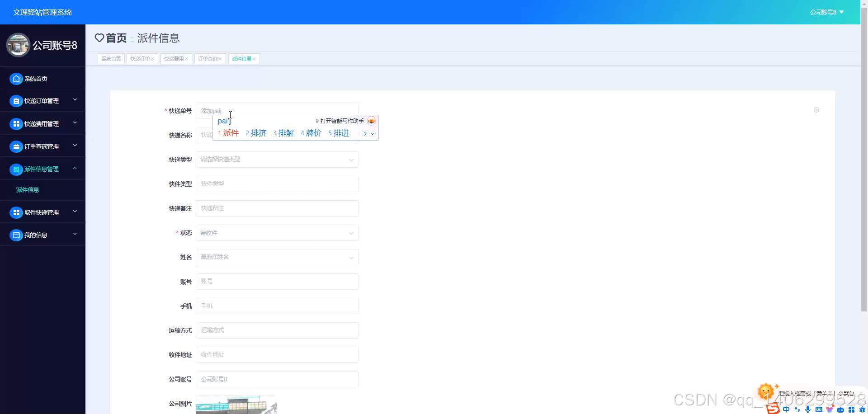Click the 系统首页 home icon in sidebar
868x414 pixels.
tap(16, 79)
